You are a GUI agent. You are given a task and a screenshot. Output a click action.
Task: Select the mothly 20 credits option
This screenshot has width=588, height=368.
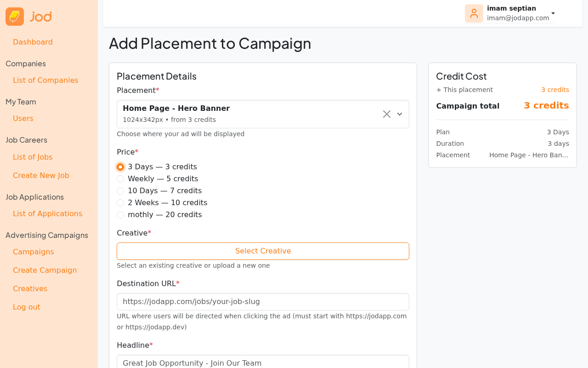(x=120, y=215)
